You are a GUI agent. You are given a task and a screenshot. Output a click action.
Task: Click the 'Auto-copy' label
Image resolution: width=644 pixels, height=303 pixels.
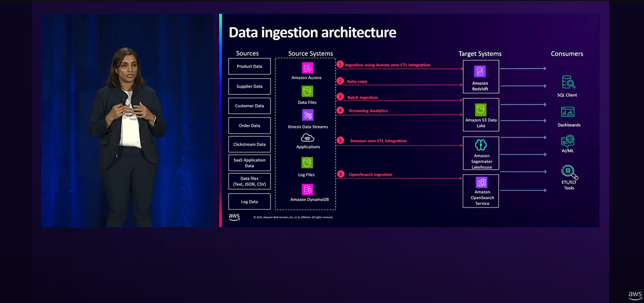coord(357,81)
